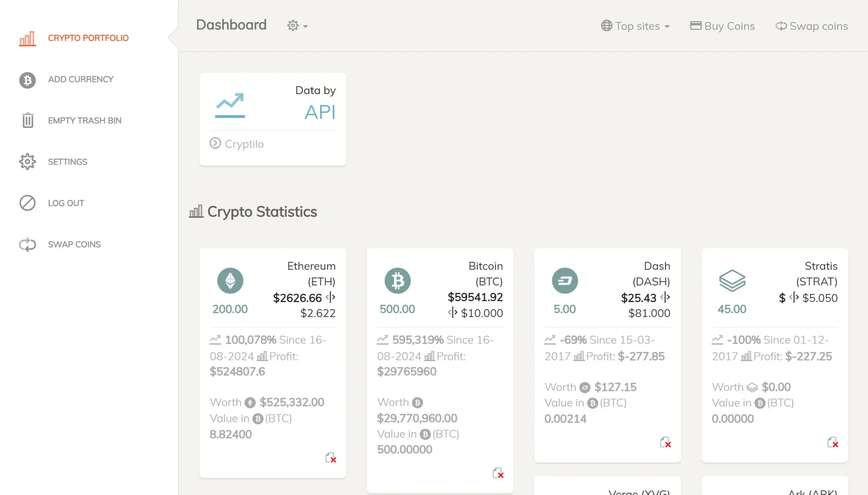
Task: Click the Ethereum amount 200.00
Action: point(230,309)
